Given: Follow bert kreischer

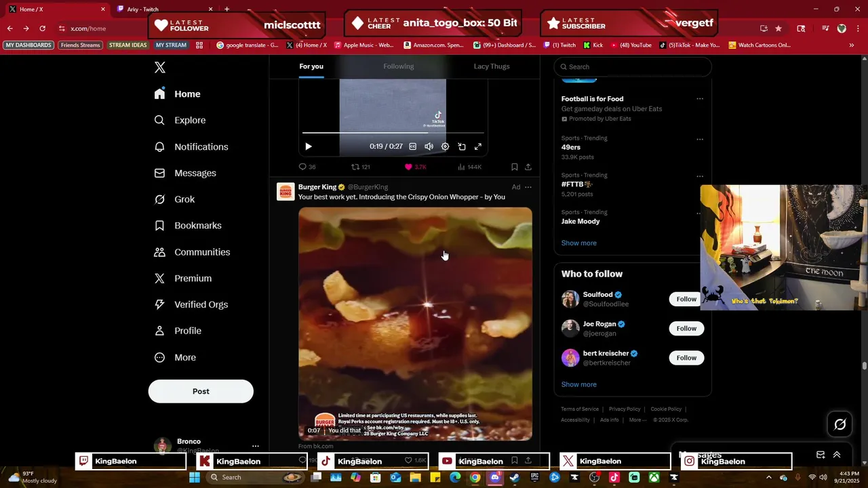Looking at the screenshot, I should click(686, 358).
